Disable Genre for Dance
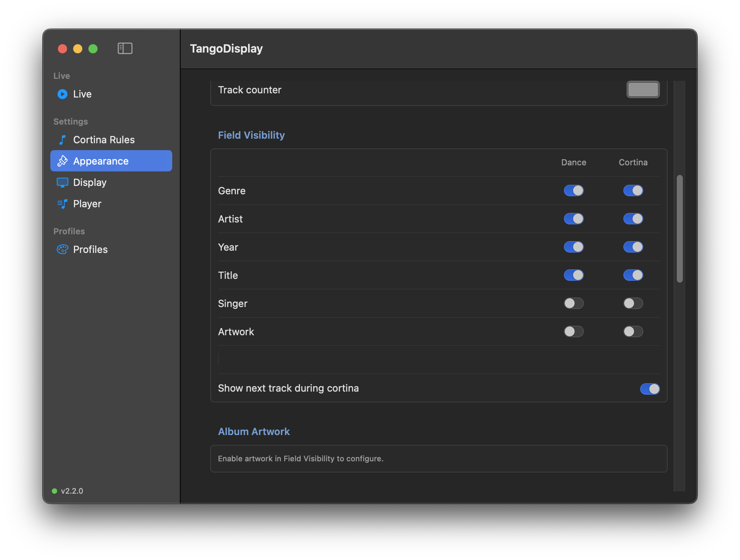 pos(574,190)
